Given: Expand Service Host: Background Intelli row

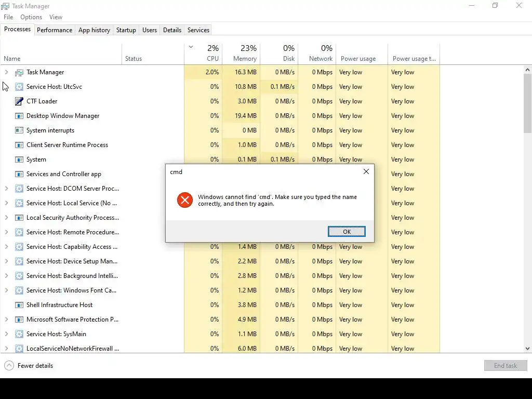Looking at the screenshot, I should [x=6, y=276].
